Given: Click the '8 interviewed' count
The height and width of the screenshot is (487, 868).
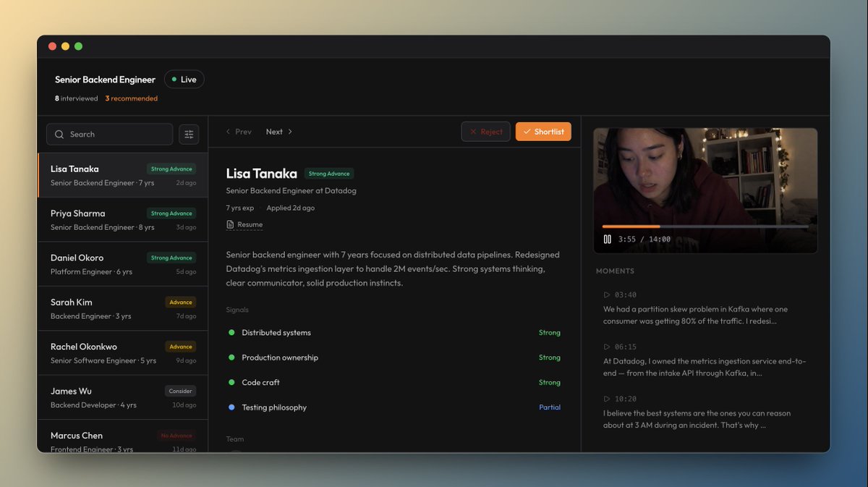Looking at the screenshot, I should [x=77, y=98].
